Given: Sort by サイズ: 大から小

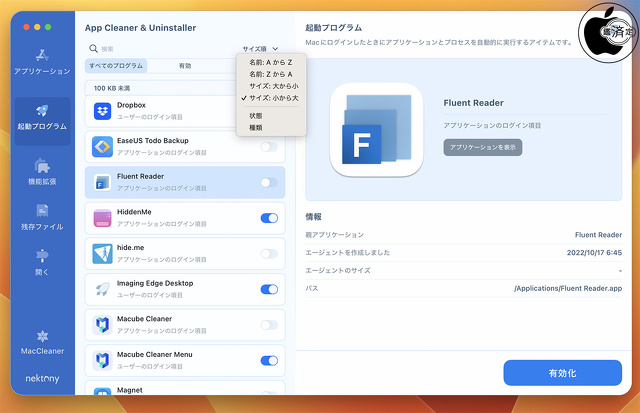Looking at the screenshot, I should click(271, 86).
